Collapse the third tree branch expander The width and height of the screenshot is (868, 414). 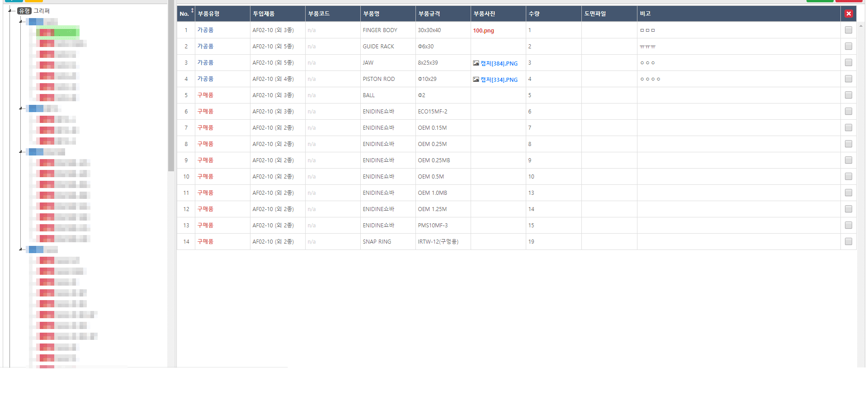click(20, 152)
